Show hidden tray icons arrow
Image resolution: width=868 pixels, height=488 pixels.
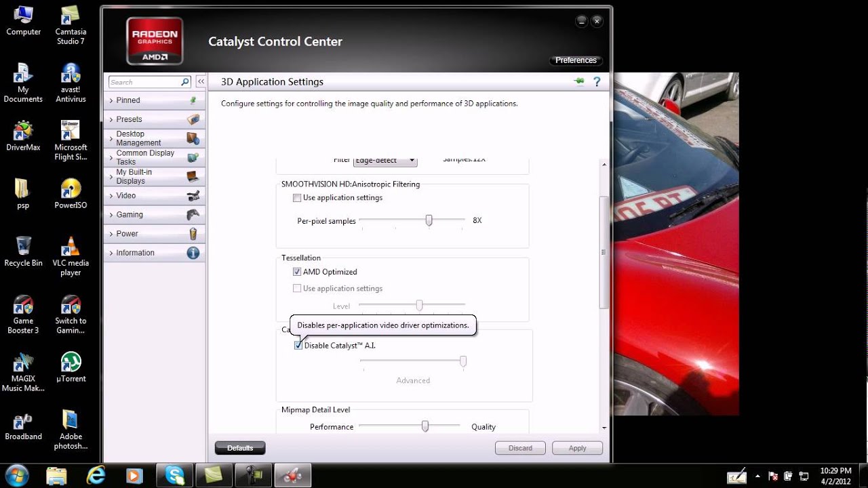click(x=757, y=476)
